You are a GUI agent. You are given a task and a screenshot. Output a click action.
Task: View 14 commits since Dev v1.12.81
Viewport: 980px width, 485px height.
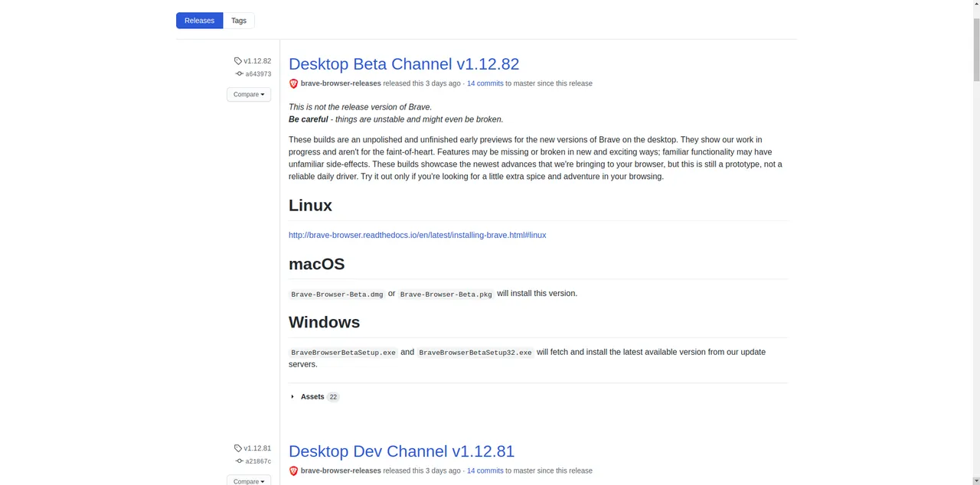point(485,470)
